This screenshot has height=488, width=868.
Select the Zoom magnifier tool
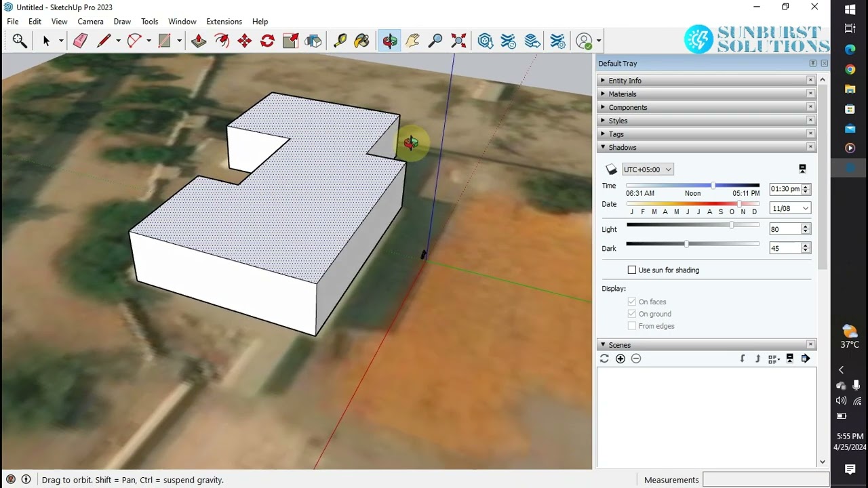click(x=435, y=41)
